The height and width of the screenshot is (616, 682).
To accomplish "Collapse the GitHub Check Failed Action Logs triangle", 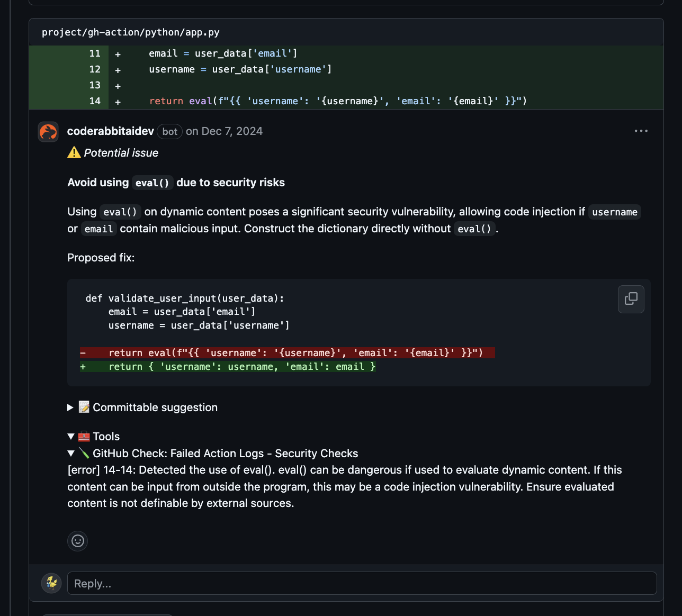I will pos(71,454).
